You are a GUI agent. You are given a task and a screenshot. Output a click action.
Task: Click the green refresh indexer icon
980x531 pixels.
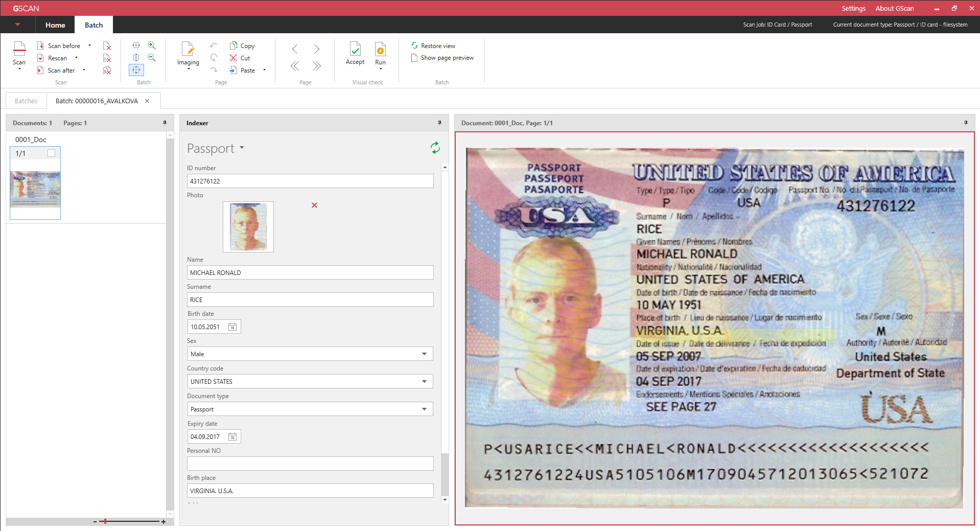[x=435, y=148]
